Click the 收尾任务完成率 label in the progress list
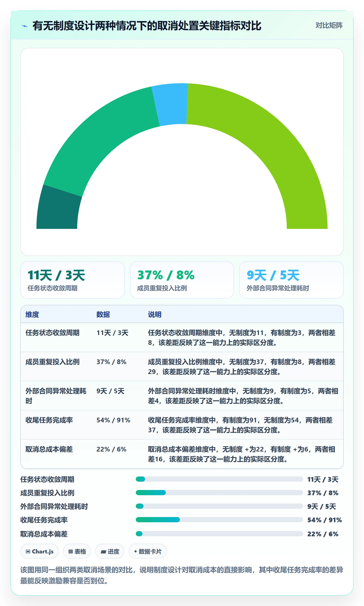364x606 pixels. click(44, 520)
